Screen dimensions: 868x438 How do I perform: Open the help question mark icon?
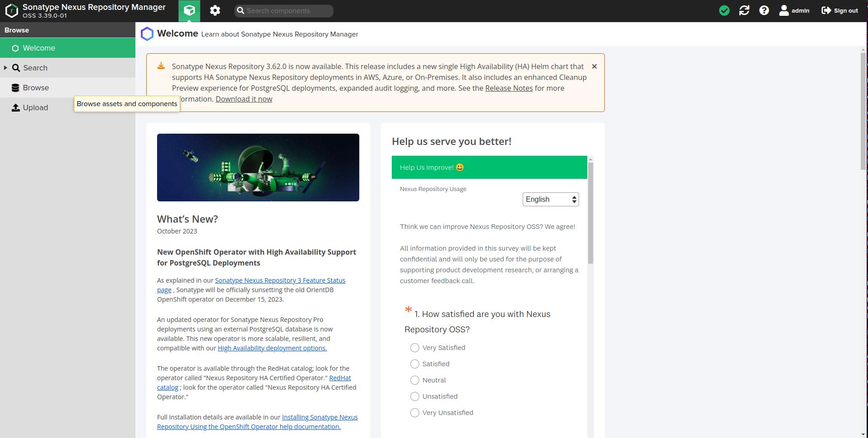click(x=764, y=11)
